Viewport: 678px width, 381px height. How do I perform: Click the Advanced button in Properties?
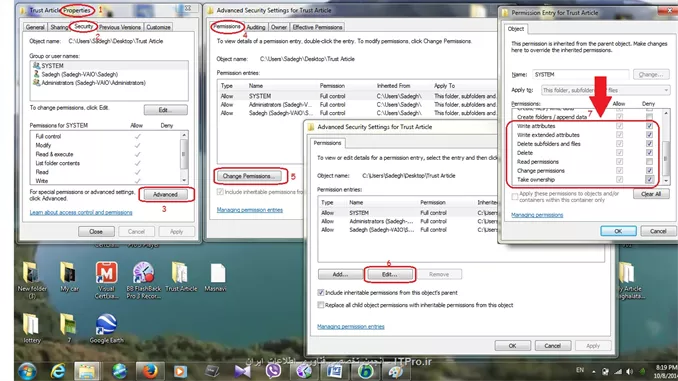tap(165, 195)
